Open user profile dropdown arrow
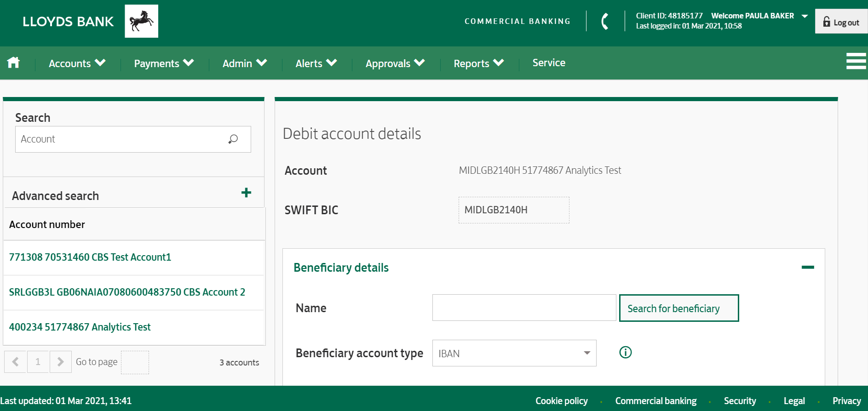This screenshot has height=411, width=868. (x=805, y=16)
